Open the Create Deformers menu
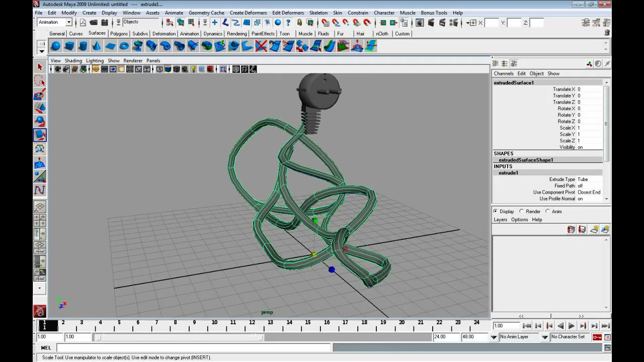This screenshot has width=644, height=362. click(248, 13)
